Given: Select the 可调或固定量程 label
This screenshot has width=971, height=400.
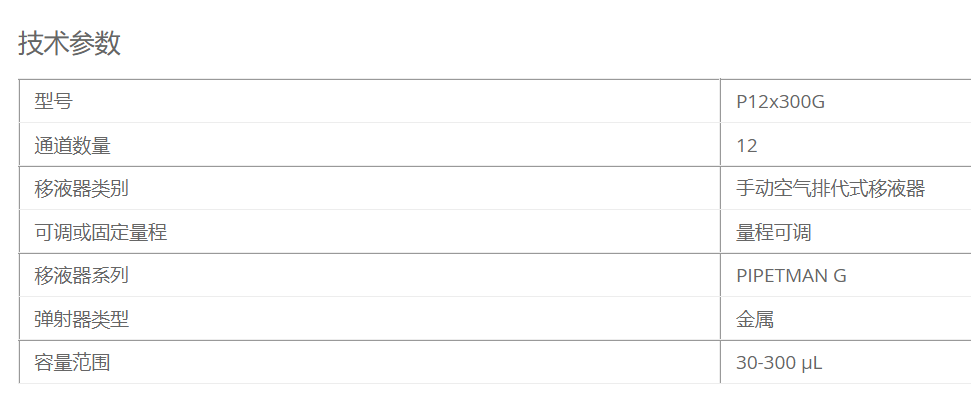Looking at the screenshot, I should pos(100,232).
